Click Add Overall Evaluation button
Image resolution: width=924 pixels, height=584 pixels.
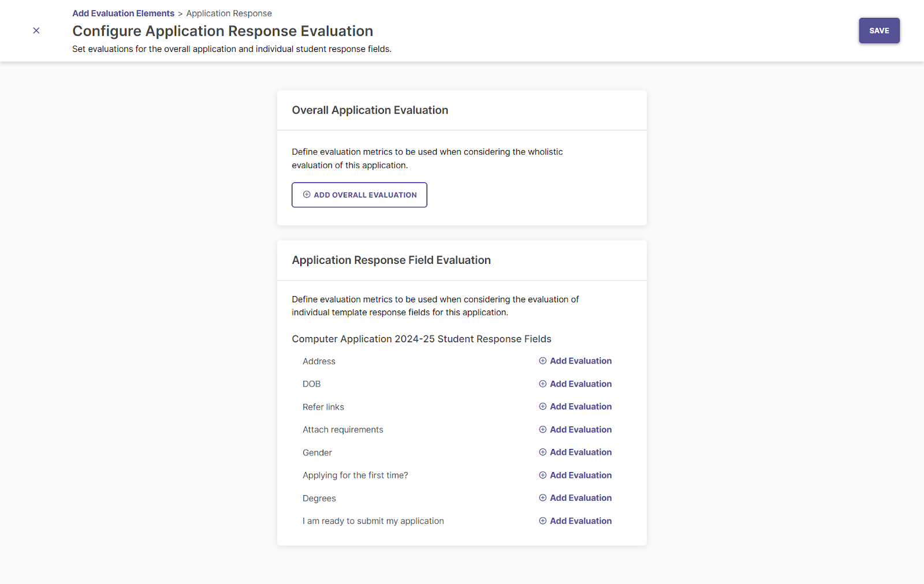pyautogui.click(x=359, y=195)
